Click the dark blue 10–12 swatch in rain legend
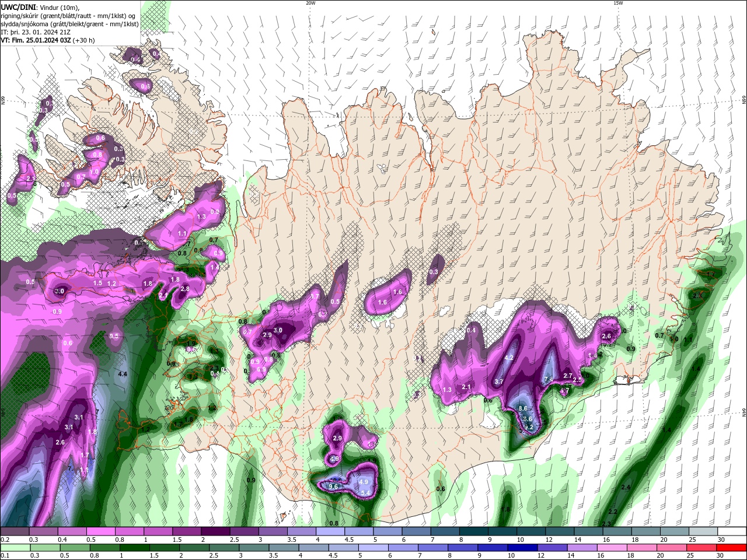The height and width of the screenshot is (560, 747). [x=521, y=548]
